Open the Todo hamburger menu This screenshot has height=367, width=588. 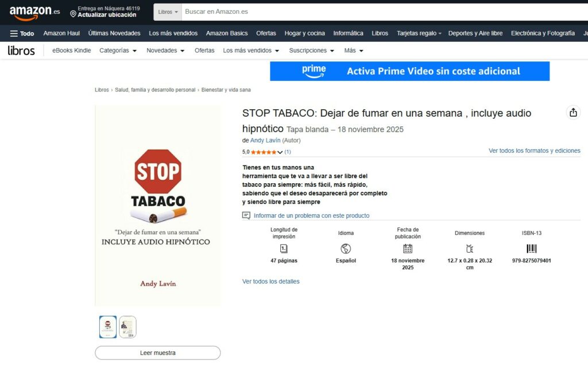pyautogui.click(x=22, y=33)
